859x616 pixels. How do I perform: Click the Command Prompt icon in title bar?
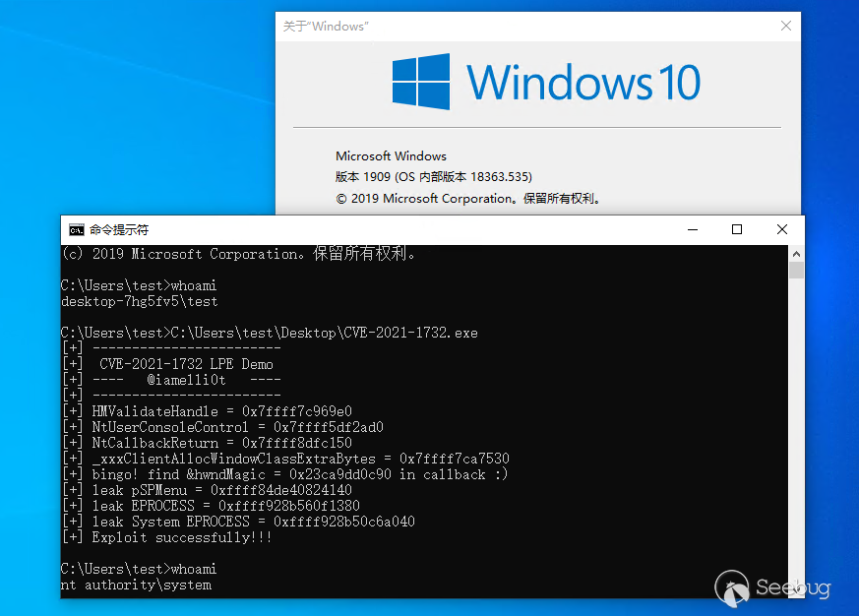pos(76,230)
